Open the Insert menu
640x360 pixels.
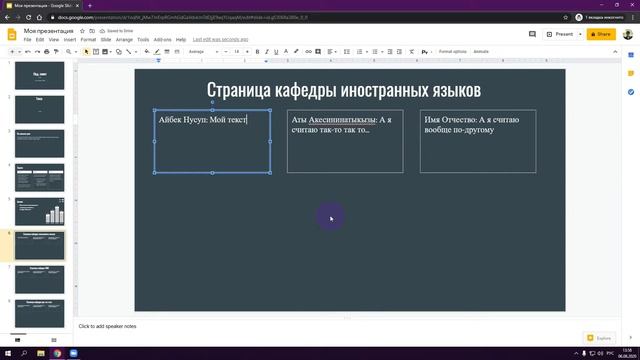(70, 40)
